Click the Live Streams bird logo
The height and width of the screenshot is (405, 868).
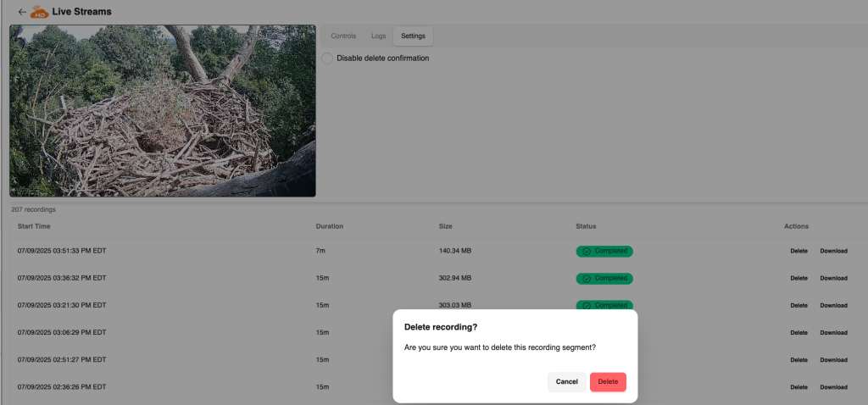pyautogui.click(x=39, y=12)
